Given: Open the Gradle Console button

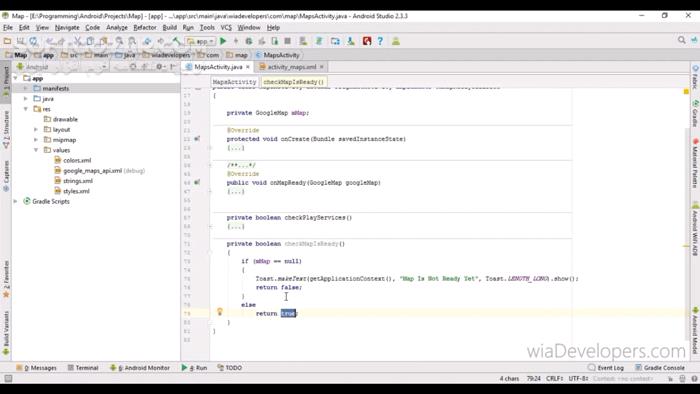Looking at the screenshot, I should [x=660, y=368].
